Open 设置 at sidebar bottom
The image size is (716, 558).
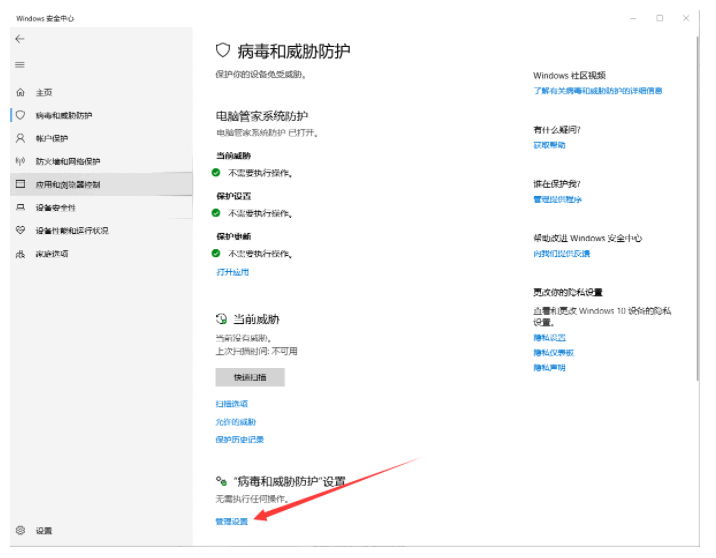(x=101, y=530)
